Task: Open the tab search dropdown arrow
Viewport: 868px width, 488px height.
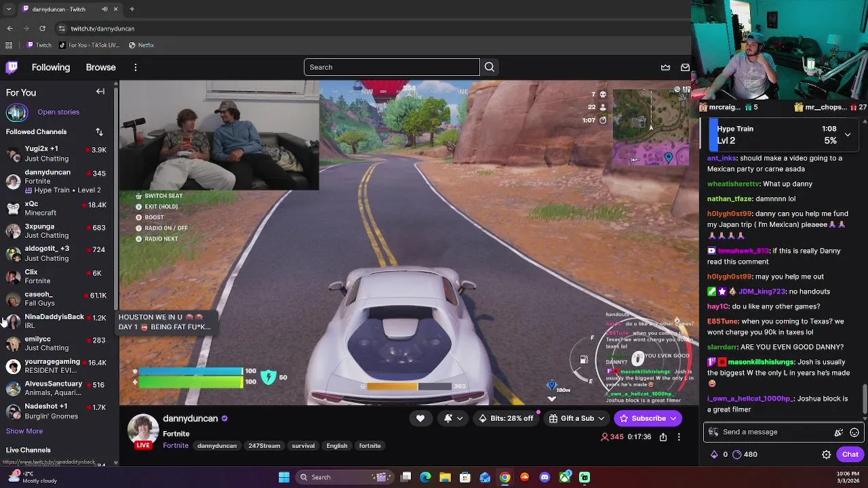Action: point(9,9)
